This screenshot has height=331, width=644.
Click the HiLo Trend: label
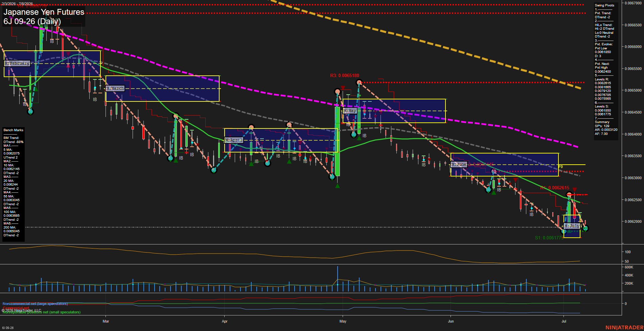(x=604, y=25)
